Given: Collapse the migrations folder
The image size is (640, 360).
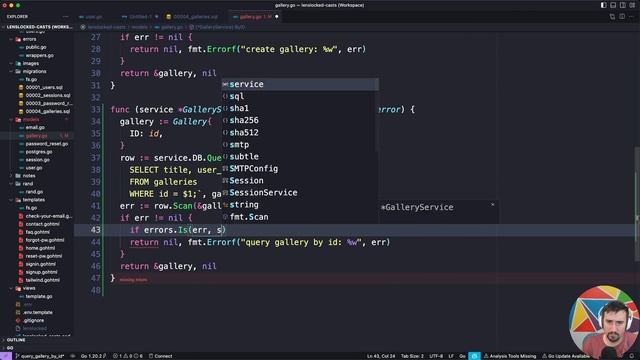Looking at the screenshot, I should [x=34, y=71].
